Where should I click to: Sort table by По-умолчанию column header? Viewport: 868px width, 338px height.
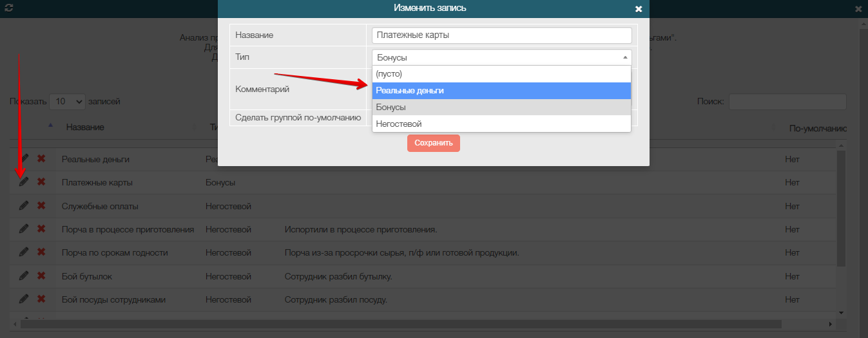pos(818,128)
